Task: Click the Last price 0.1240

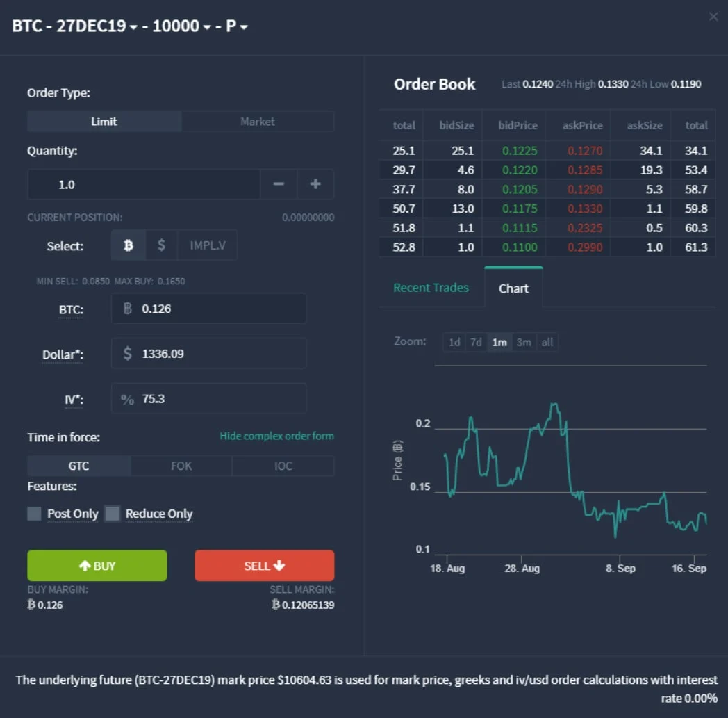Action: pos(538,85)
